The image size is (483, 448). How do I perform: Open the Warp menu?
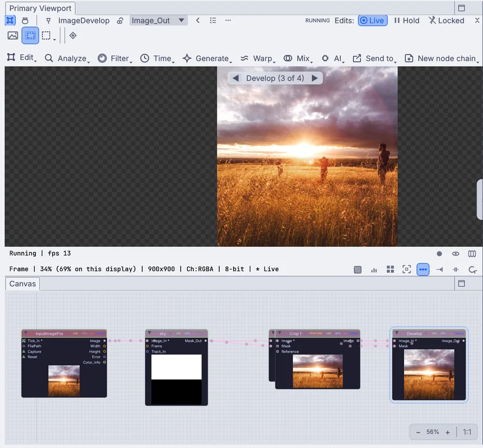258,58
